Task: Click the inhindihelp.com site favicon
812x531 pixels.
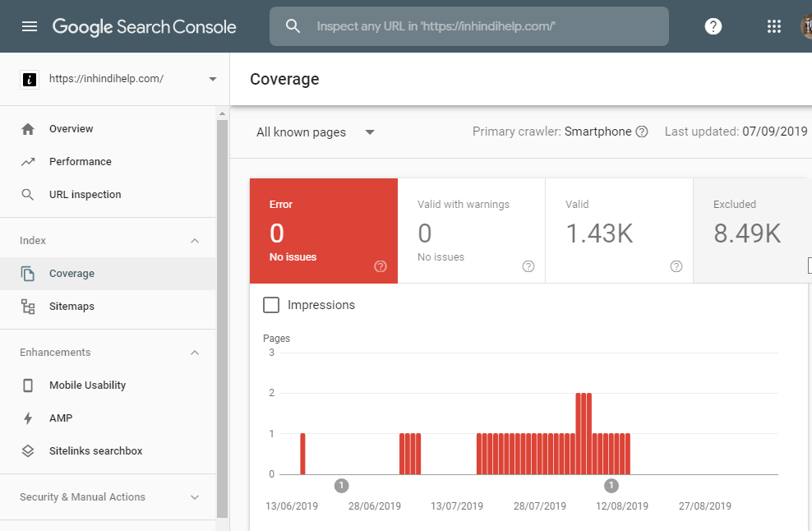Action: click(30, 79)
